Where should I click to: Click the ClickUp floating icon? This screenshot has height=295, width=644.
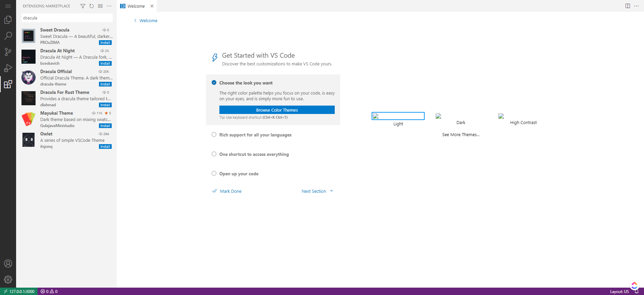(x=634, y=285)
